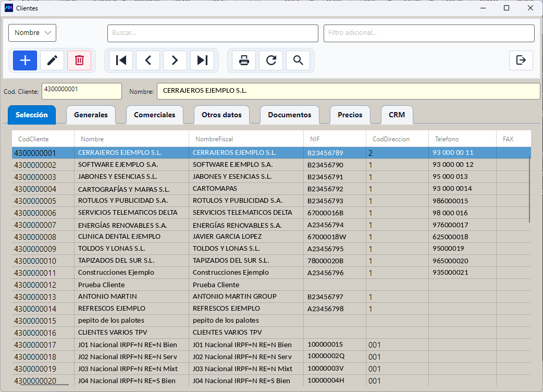
Task: Go to next record arrow
Action: pos(175,60)
